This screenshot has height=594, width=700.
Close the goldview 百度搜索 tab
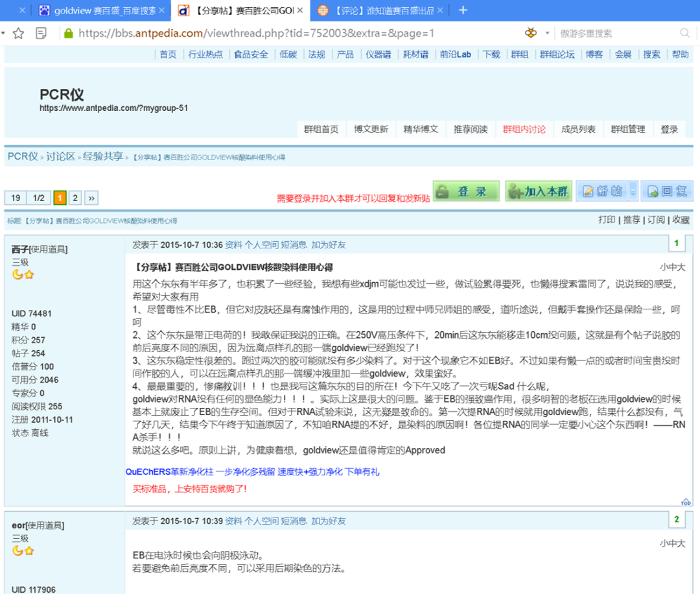161,10
